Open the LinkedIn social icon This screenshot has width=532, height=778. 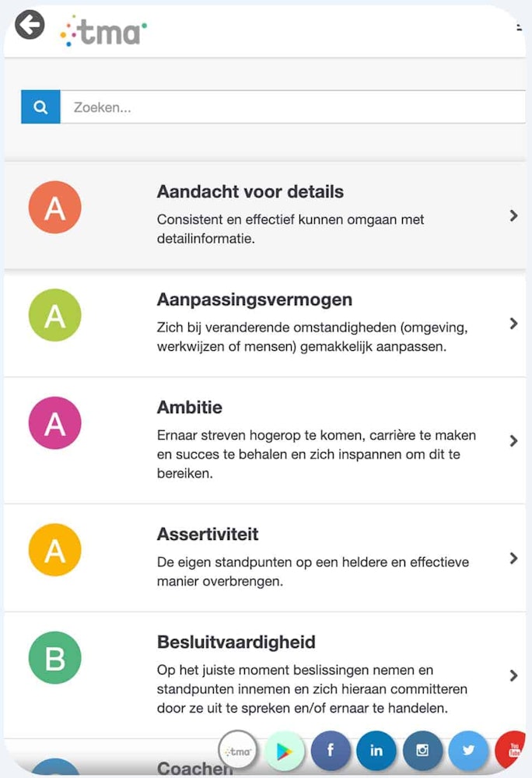pyautogui.click(x=376, y=751)
